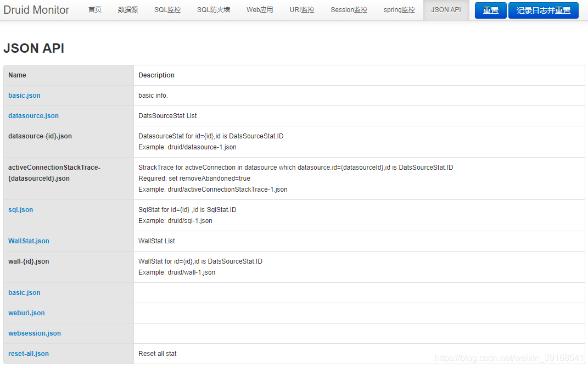Click the JSON API page heading
The height and width of the screenshot is (368, 588).
point(33,48)
